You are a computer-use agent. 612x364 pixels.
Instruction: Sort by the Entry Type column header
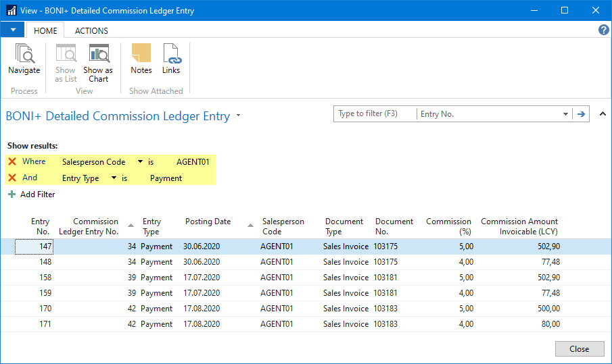151,226
